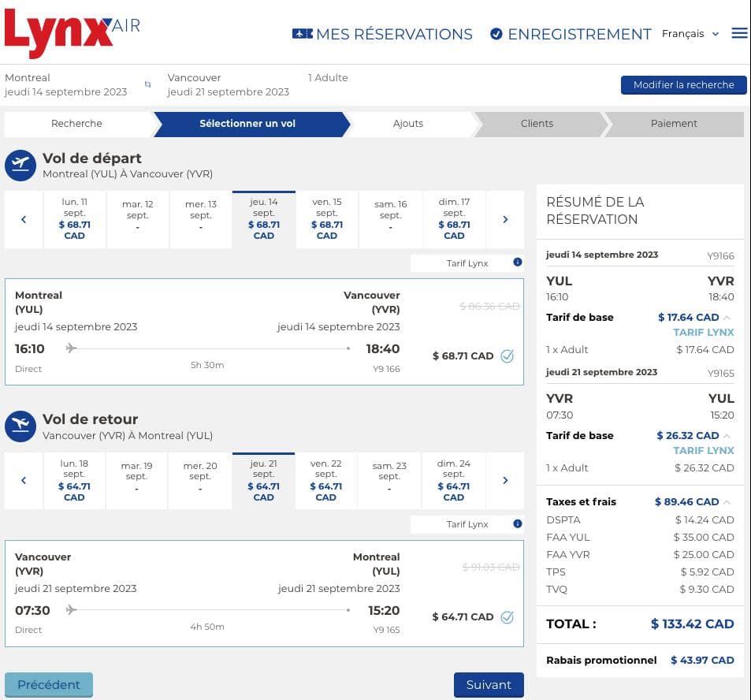Screen dimensions: 751x700
Task: Go back with the Précédent button
Action: pyautogui.click(x=49, y=684)
